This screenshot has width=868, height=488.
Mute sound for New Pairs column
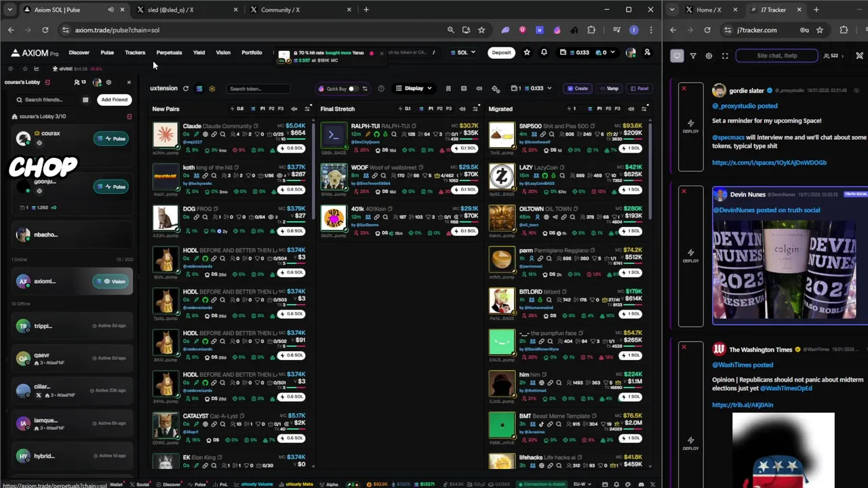(294, 108)
